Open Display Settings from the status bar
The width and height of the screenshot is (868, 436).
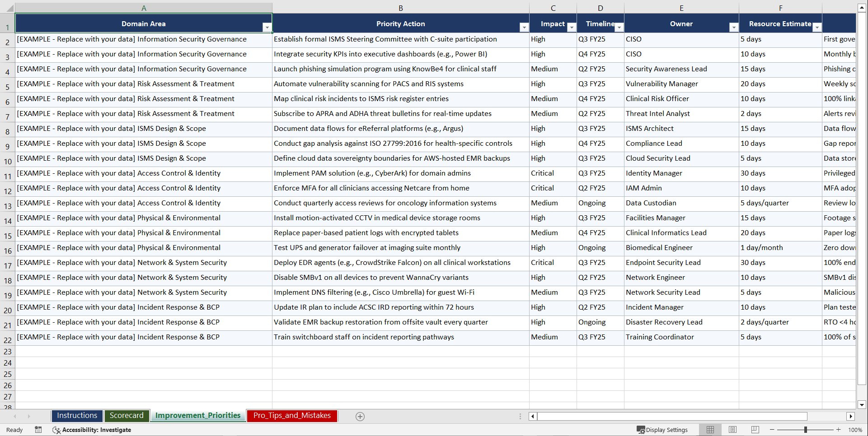coord(662,430)
